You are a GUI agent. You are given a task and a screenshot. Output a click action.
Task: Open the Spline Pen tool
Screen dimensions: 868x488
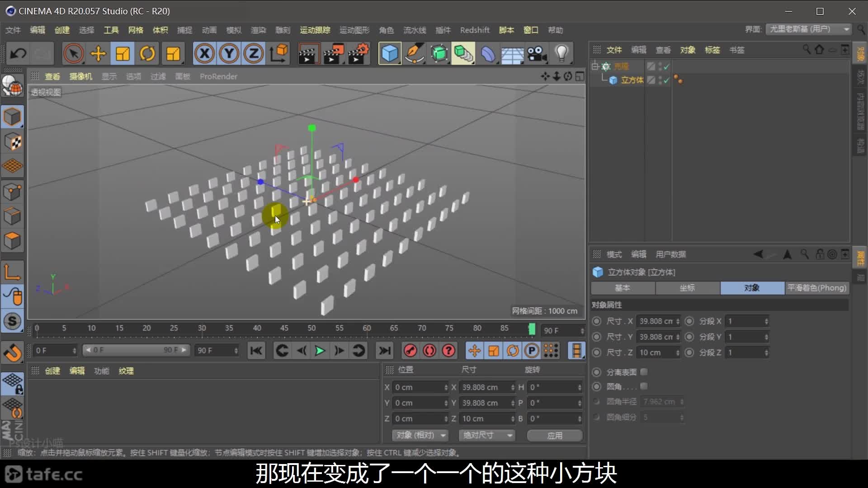(x=414, y=53)
